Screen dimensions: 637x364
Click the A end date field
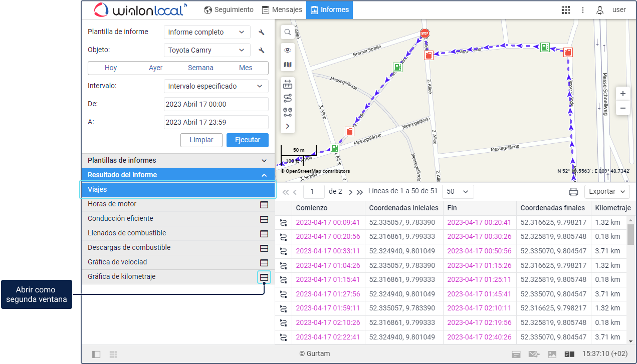click(x=216, y=122)
